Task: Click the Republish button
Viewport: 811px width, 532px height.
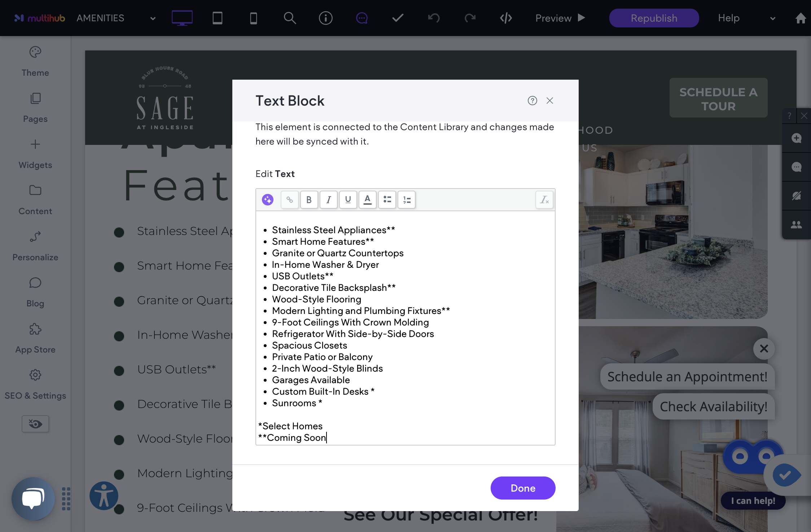Action: (654, 18)
